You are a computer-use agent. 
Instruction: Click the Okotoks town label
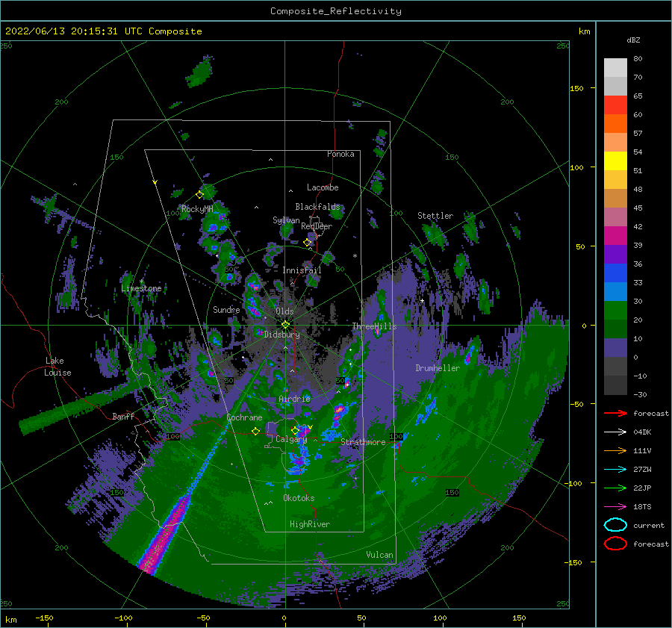[x=299, y=498]
